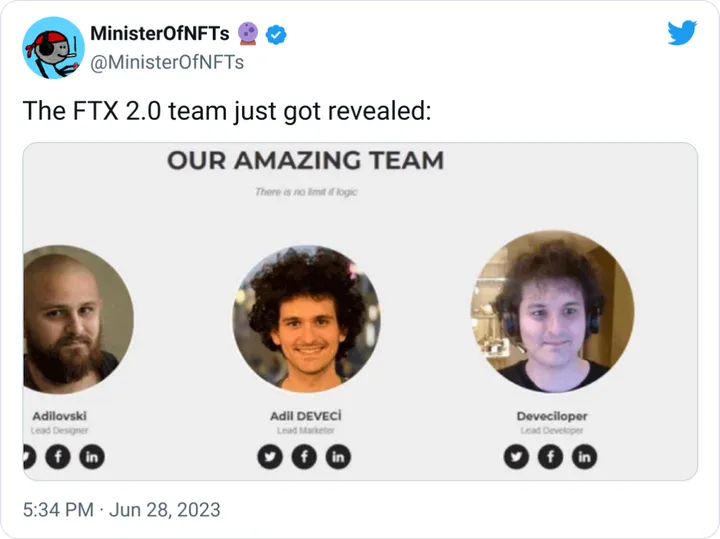Select Adilovski's circular team photo
This screenshot has height=539, width=720.
pyautogui.click(x=72, y=318)
